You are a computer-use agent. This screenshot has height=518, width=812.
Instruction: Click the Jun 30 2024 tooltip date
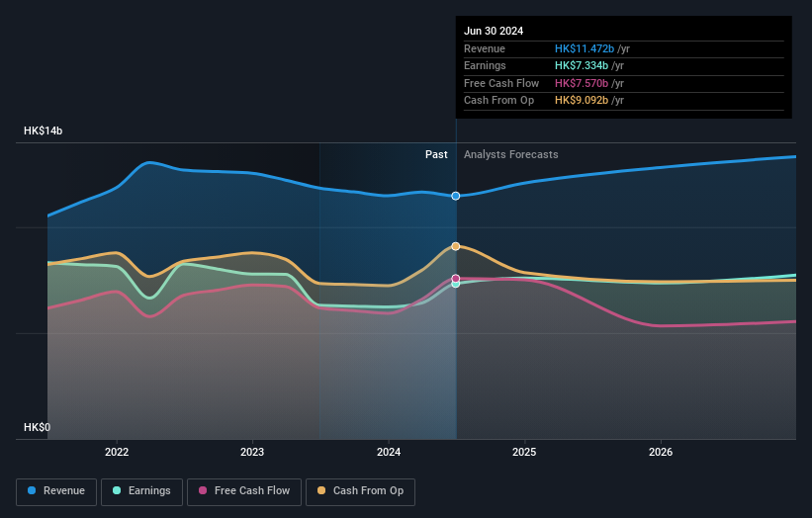click(x=494, y=31)
